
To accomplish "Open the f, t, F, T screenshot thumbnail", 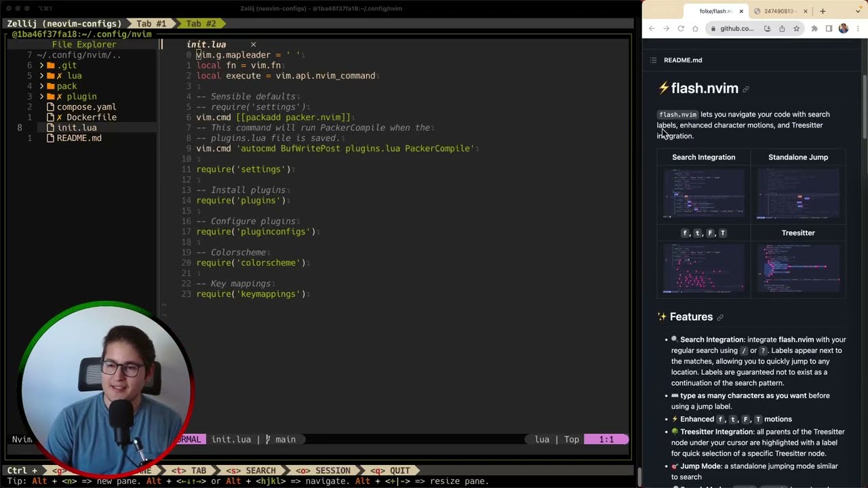I will tap(703, 268).
